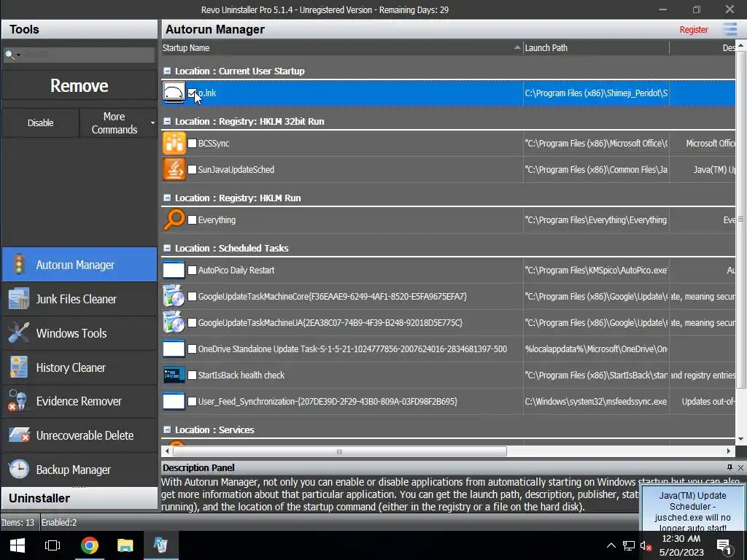Viewport: 747px width, 560px height.
Task: Open the Backup Manager clock icon
Action: tap(18, 469)
